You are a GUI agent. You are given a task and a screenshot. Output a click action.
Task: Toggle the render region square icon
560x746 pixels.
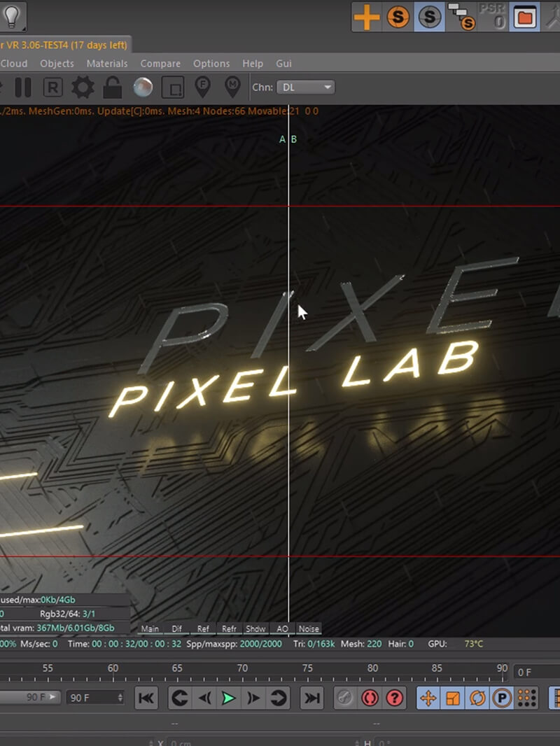pyautogui.click(x=173, y=87)
